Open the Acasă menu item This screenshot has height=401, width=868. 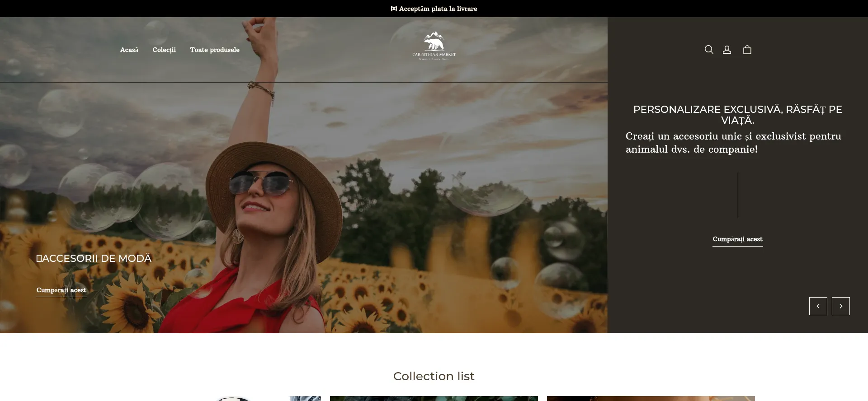click(x=129, y=50)
